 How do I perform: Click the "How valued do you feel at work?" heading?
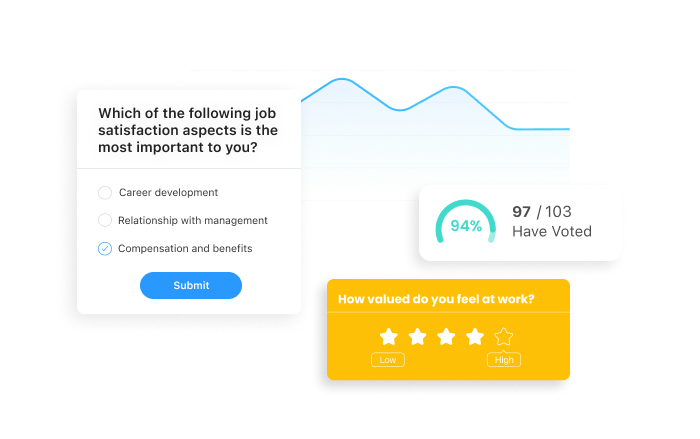tap(436, 298)
